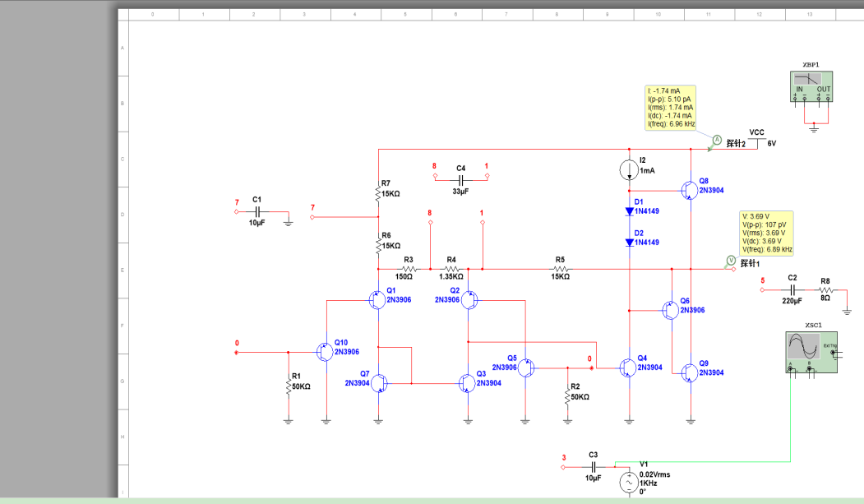Click the current probe readout box
The height and width of the screenshot is (504, 864).
[x=671, y=108]
